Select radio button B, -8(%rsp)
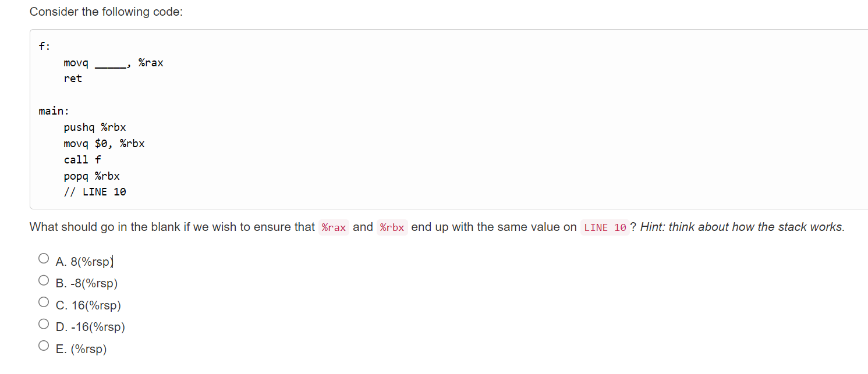The width and height of the screenshot is (868, 374). coord(43,280)
